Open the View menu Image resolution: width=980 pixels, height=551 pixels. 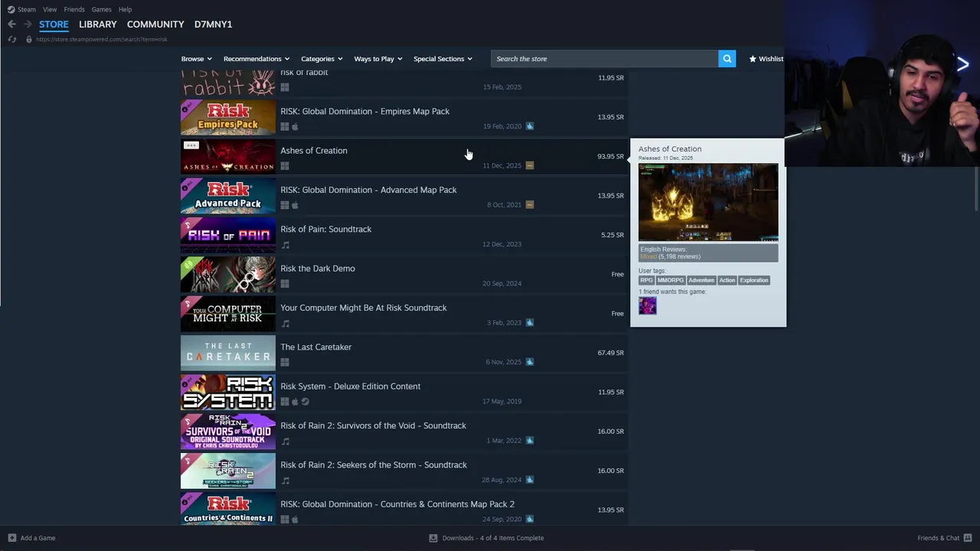pyautogui.click(x=50, y=9)
